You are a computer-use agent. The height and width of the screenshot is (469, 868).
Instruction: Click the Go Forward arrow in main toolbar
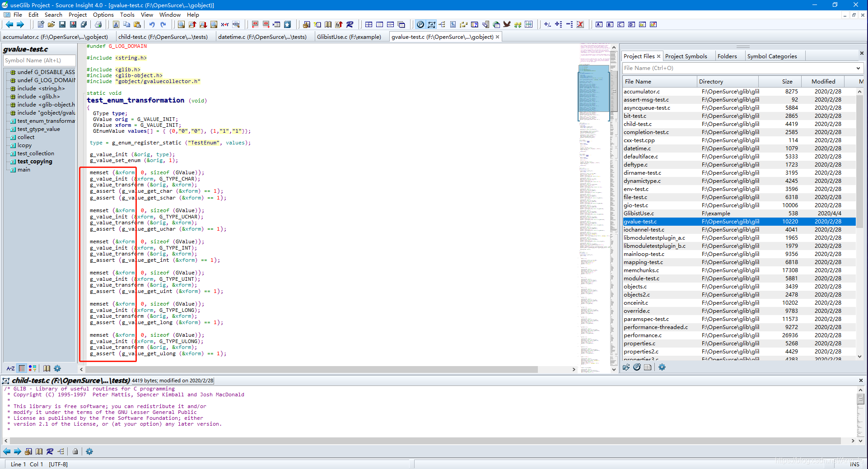20,24
